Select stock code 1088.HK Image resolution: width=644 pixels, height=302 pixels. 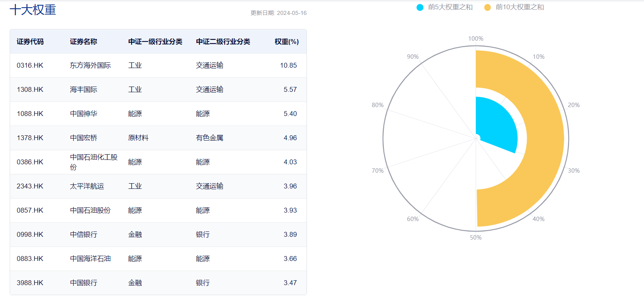point(30,114)
